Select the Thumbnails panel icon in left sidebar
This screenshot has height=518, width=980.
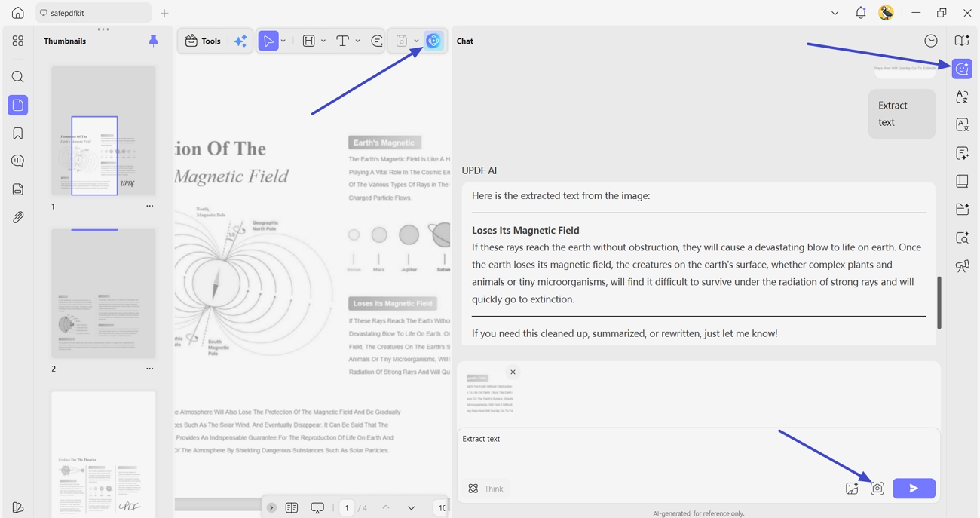(x=18, y=106)
